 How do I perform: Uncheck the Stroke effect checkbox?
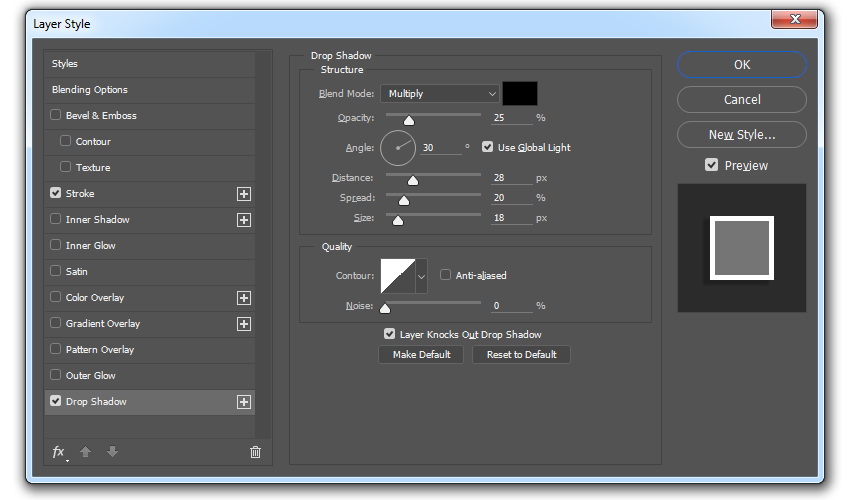pos(55,193)
